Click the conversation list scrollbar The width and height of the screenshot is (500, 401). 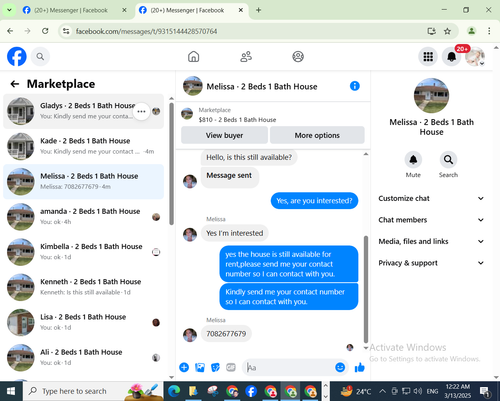click(x=171, y=164)
